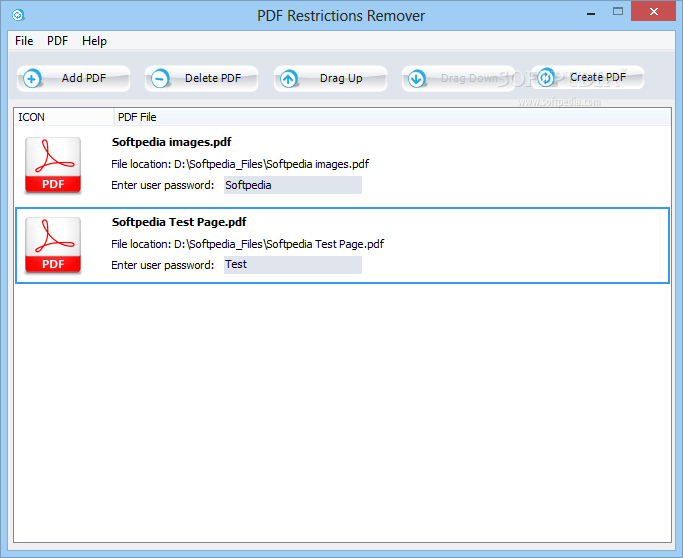The height and width of the screenshot is (558, 683).
Task: Open the Help menu
Action: pos(95,41)
